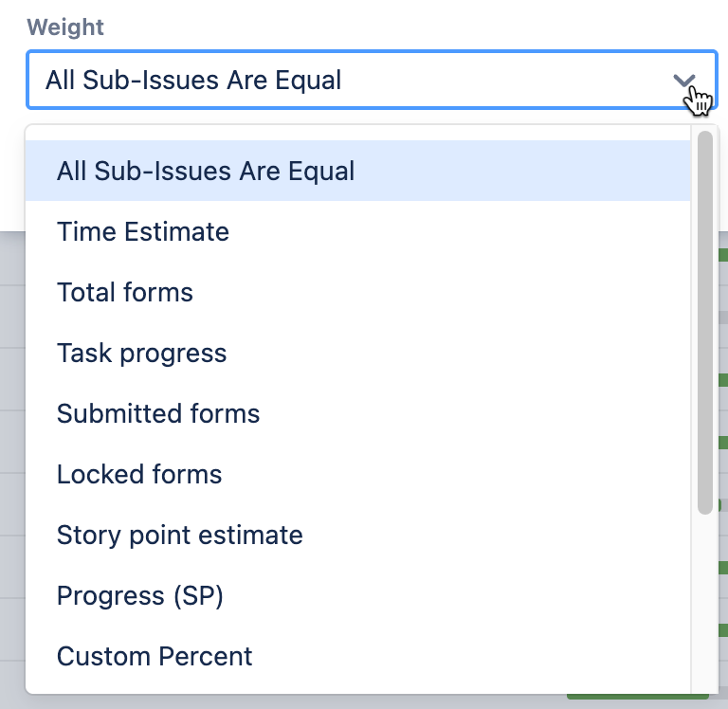Click the Weight dropdown chevron arrow
This screenshot has height=709, width=728.
pyautogui.click(x=684, y=81)
